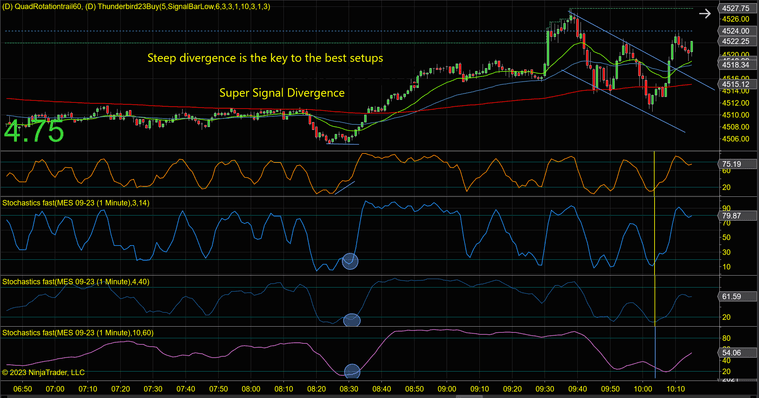
Task: Click the 4510.00 price axis label
Action: (735, 115)
